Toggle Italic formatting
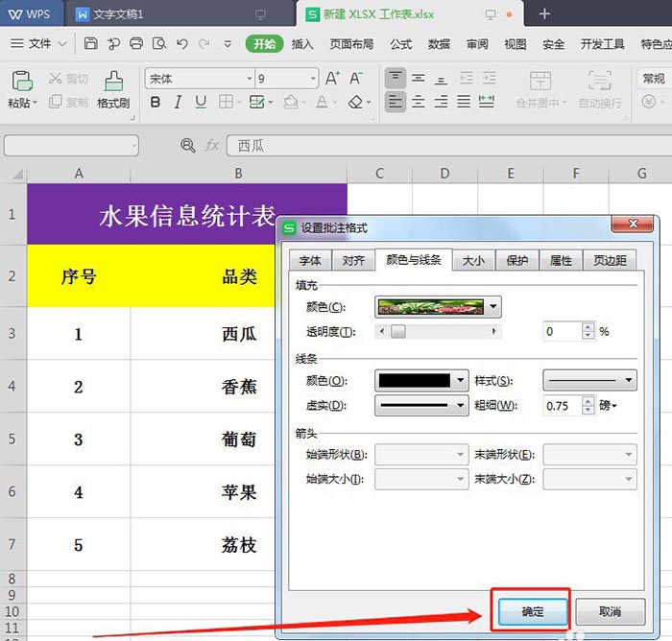 point(178,103)
